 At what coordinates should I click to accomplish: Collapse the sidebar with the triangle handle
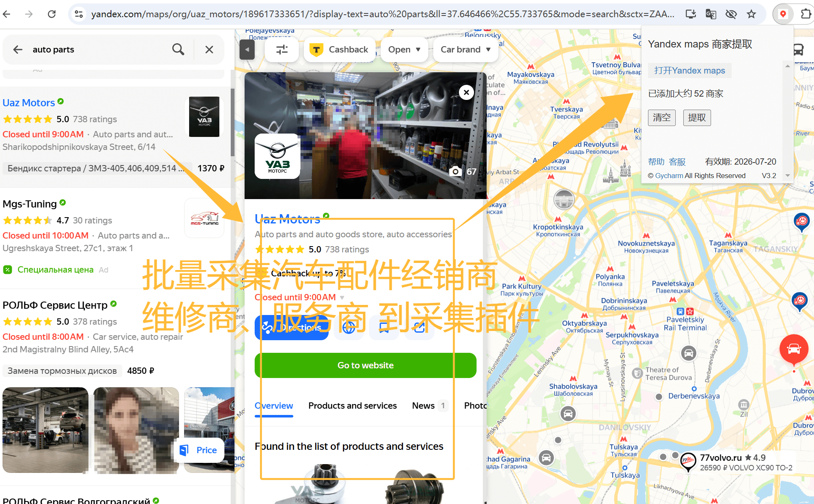[247, 50]
